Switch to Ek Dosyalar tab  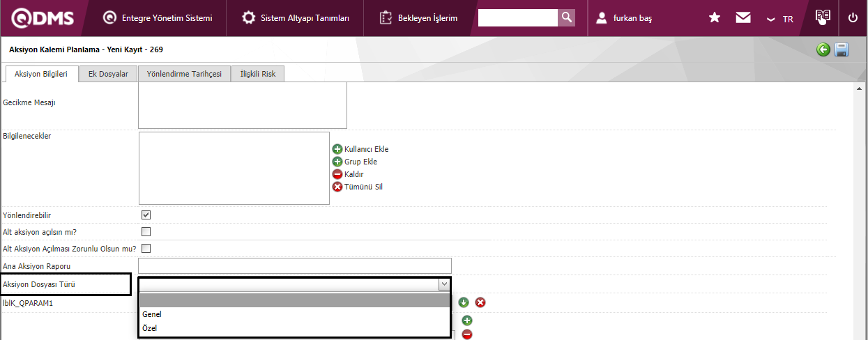[x=108, y=74]
